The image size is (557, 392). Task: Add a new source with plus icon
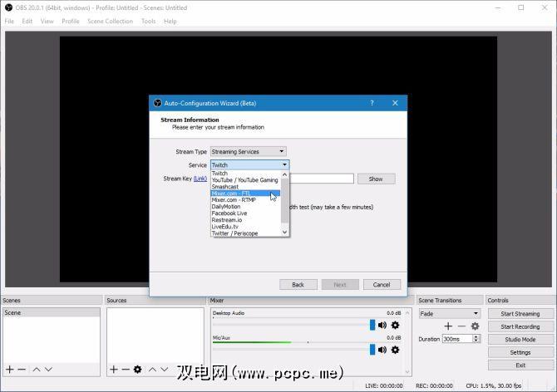(113, 369)
